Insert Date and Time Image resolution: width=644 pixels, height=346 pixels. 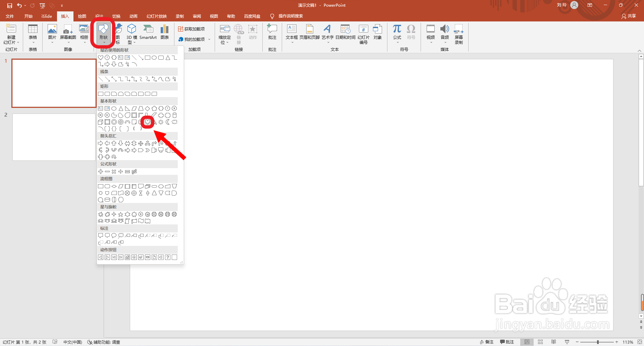tap(345, 33)
